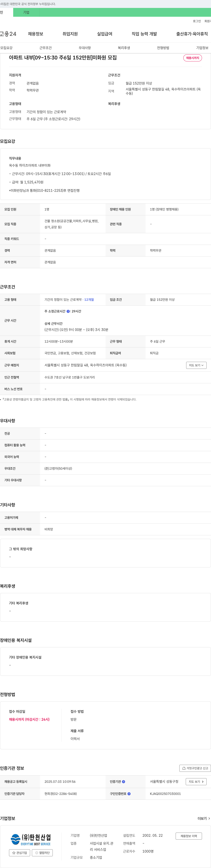Click the founding date 2002. 05. 22
211x868 pixels.
point(153,835)
